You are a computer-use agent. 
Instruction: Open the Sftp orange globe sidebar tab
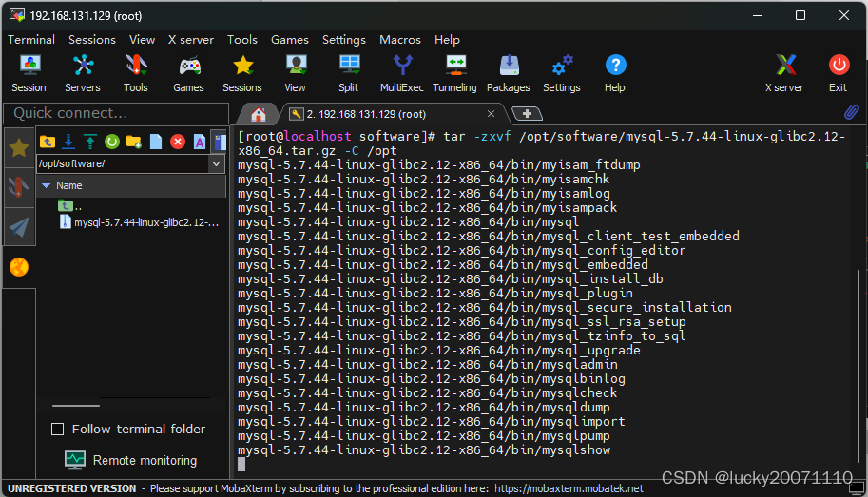(x=19, y=267)
